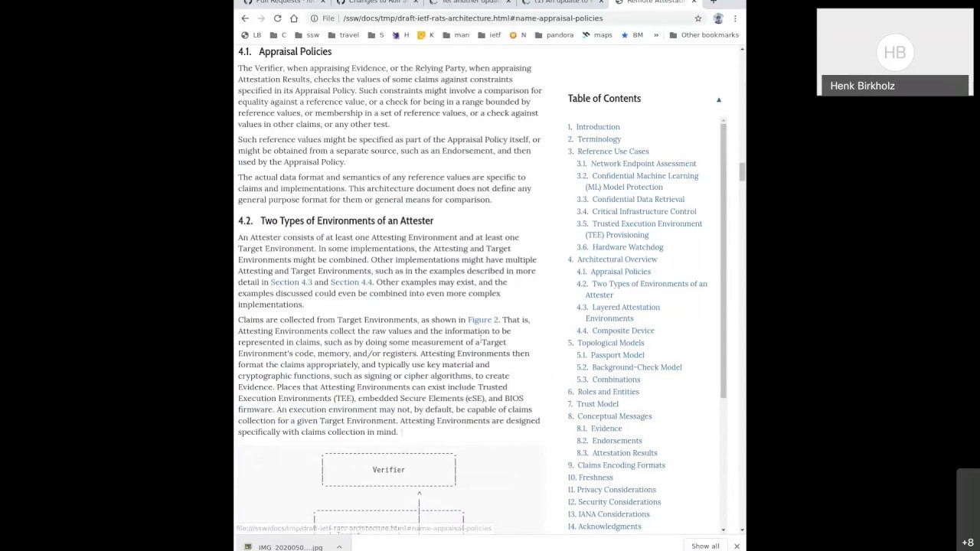Open download options for the IMG file
Screen dimensions: 980x551
tap(339, 546)
